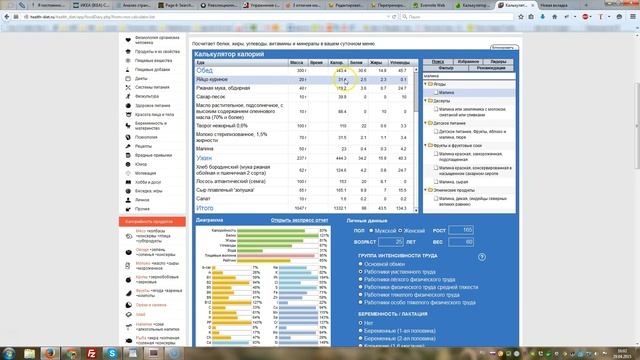Click the browser home toolbar icon
Viewport: 640px width, 360px height.
coord(554,17)
